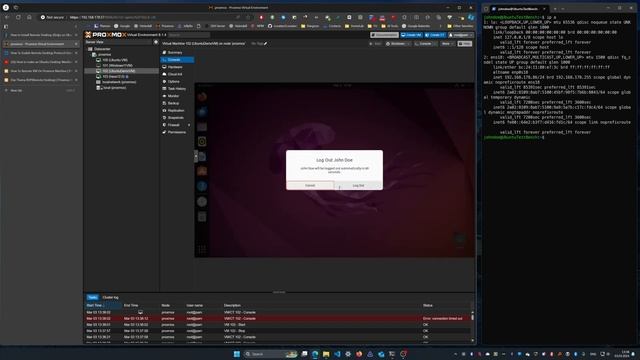640x360 pixels.
Task: Open the VM Options page
Action: [177, 82]
